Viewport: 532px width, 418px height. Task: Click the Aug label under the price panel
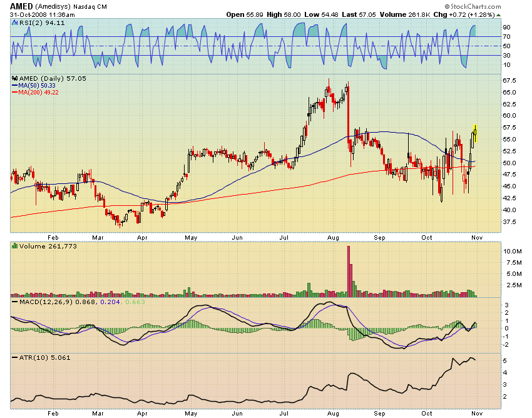[333, 238]
